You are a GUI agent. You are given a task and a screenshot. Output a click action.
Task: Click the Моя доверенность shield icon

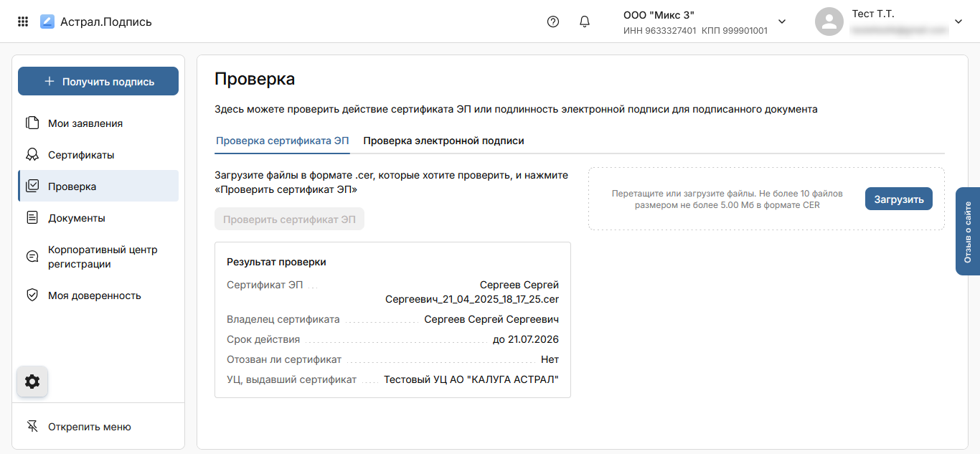pos(32,295)
